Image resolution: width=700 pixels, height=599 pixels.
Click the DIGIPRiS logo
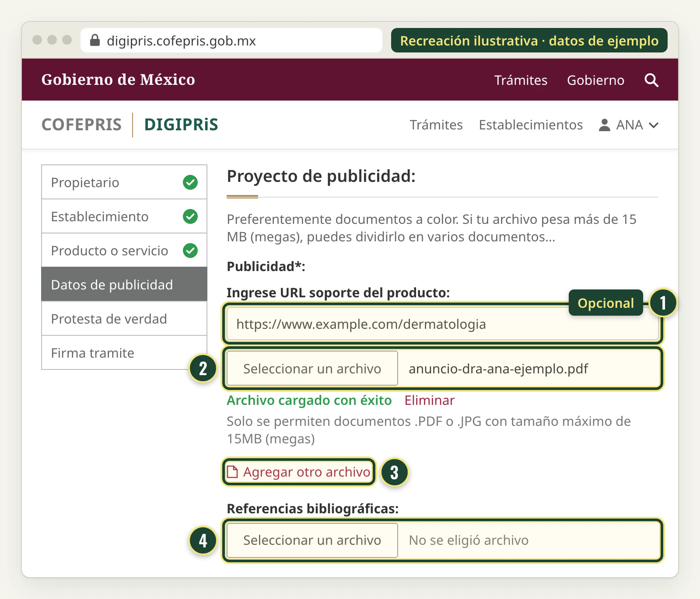click(181, 125)
